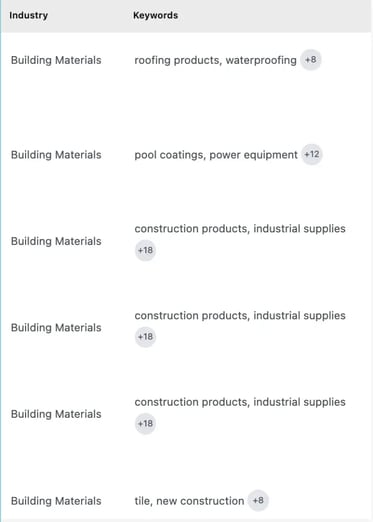Select Building Materials in the tile row
Image resolution: width=373 pixels, height=522 pixels.
[56, 501]
